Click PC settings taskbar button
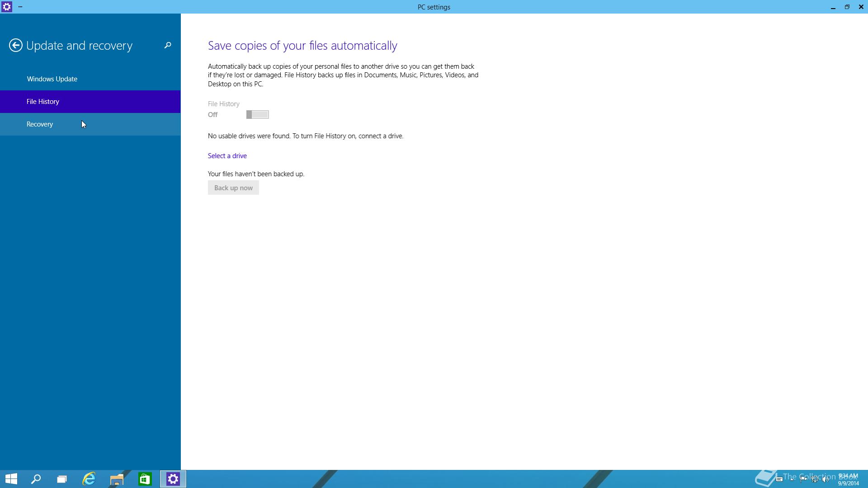The image size is (868, 488). click(173, 479)
